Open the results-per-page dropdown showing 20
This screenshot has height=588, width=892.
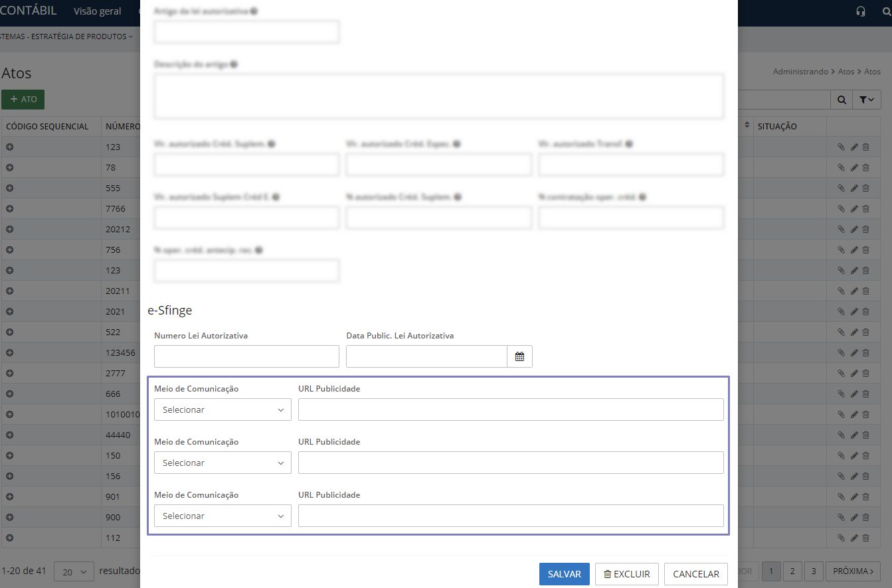pyautogui.click(x=74, y=571)
